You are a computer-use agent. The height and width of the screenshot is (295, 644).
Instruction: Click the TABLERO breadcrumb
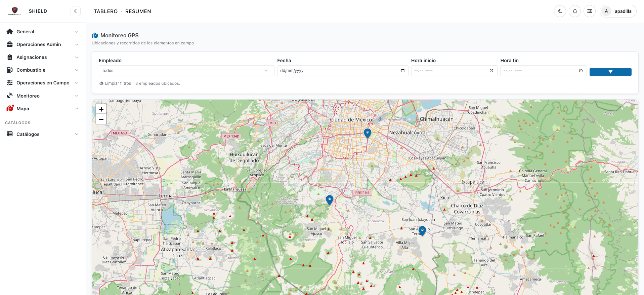pos(106,11)
